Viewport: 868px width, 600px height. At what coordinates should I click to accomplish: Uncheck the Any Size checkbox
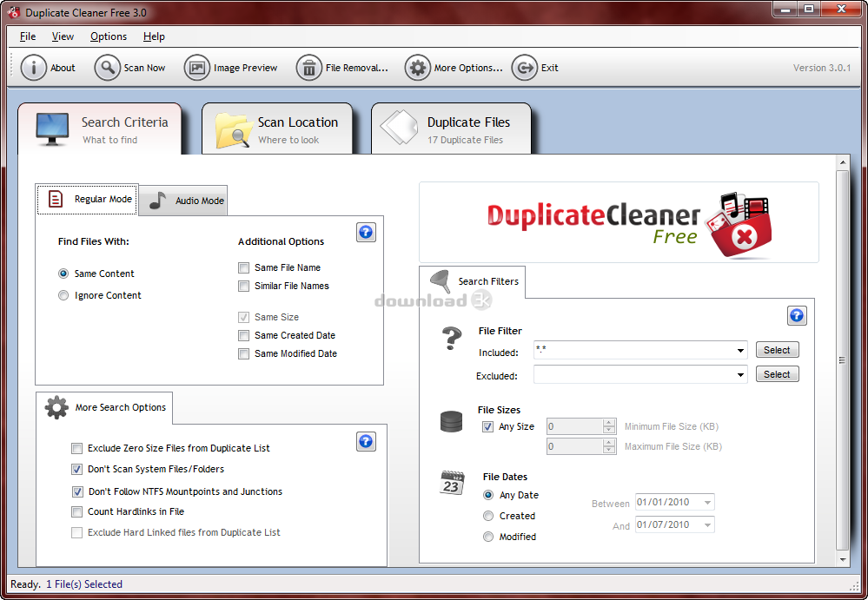coord(487,426)
